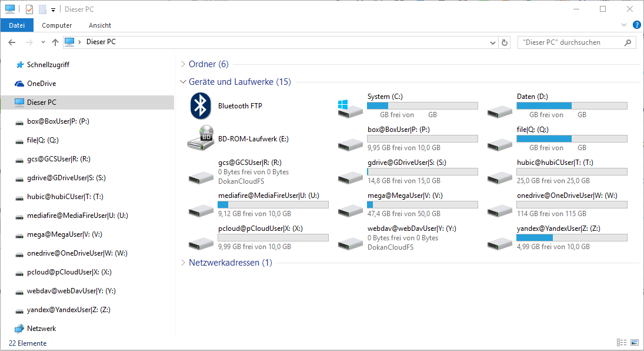
Task: Click the mega@MegaUser|V: drive icon in main pane
Action: (x=350, y=210)
